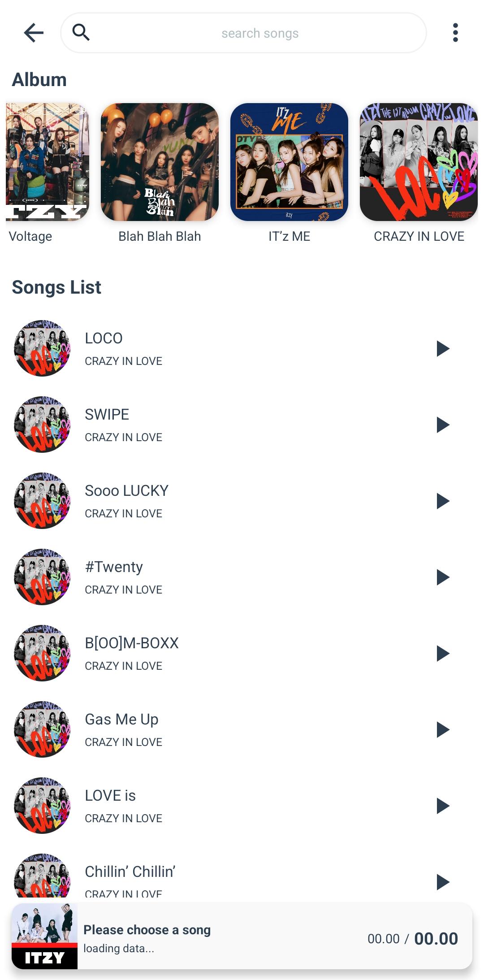
Task: Select the LOCO song title
Action: (x=104, y=338)
